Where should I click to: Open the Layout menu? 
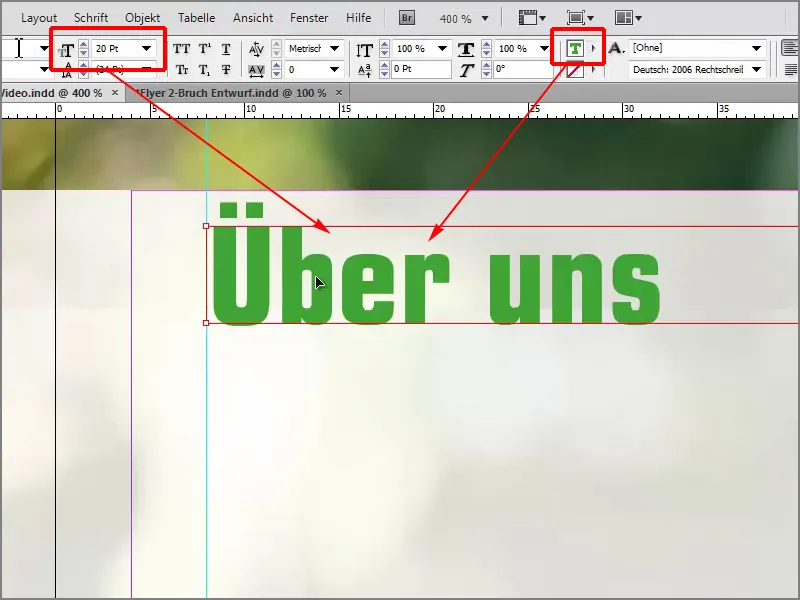tap(39, 18)
